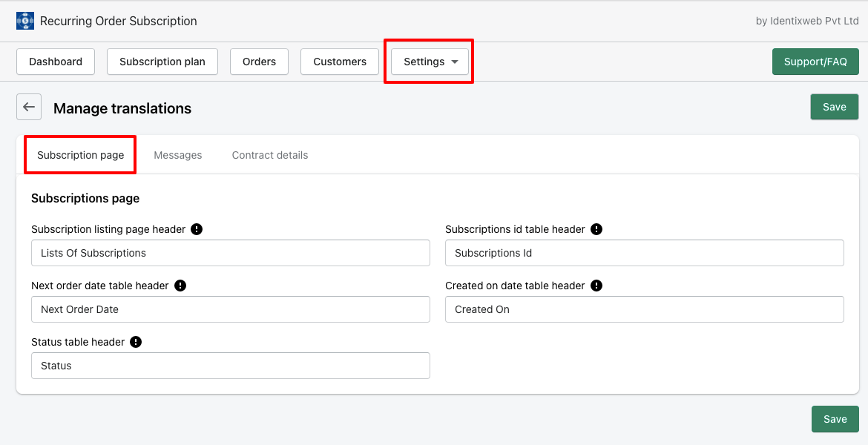868x445 pixels.
Task: Click the top Save button beside Manage translations
Action: pos(834,107)
